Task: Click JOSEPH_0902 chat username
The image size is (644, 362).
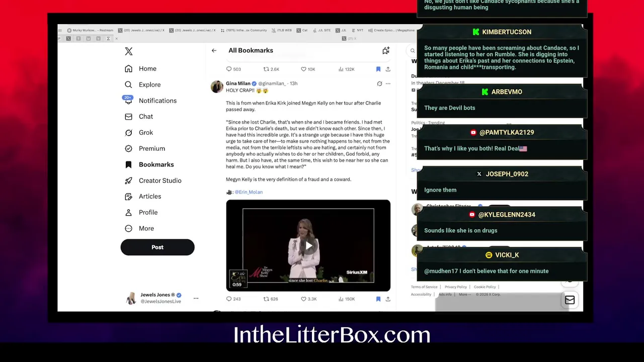Action: coord(507,174)
